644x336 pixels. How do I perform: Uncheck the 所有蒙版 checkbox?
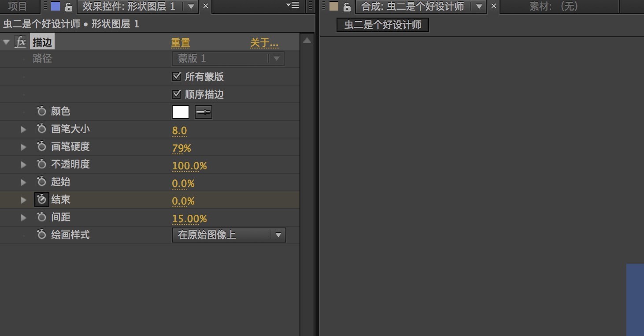click(177, 77)
